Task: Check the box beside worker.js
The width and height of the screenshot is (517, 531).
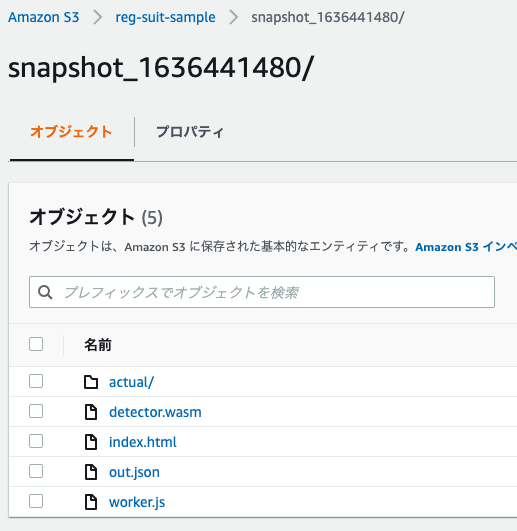Action: point(36,501)
